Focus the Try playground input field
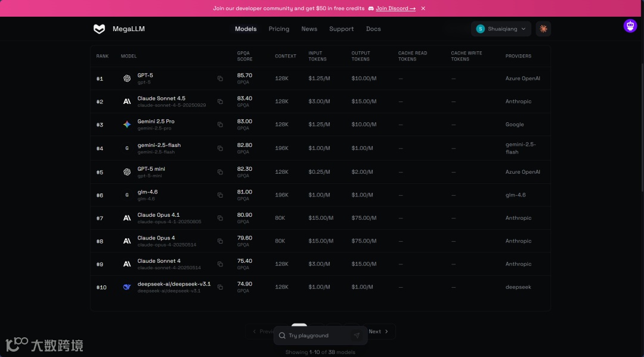The width and height of the screenshot is (644, 357). [320, 336]
